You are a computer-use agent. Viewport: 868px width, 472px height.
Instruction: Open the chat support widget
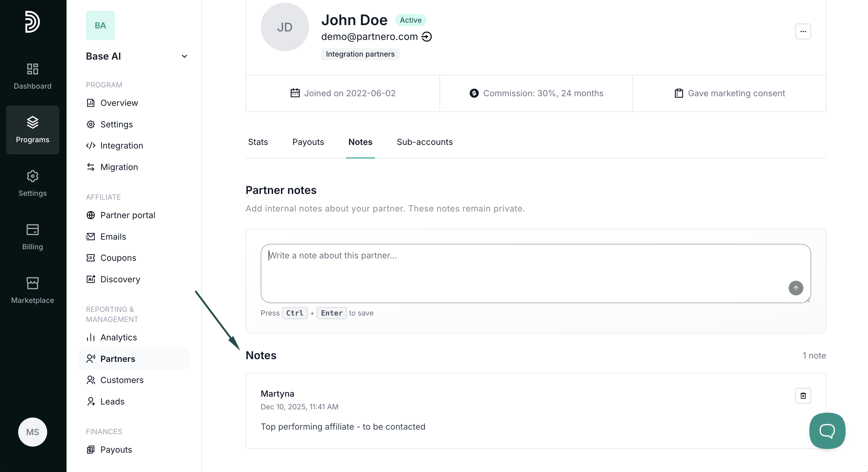[827, 431]
